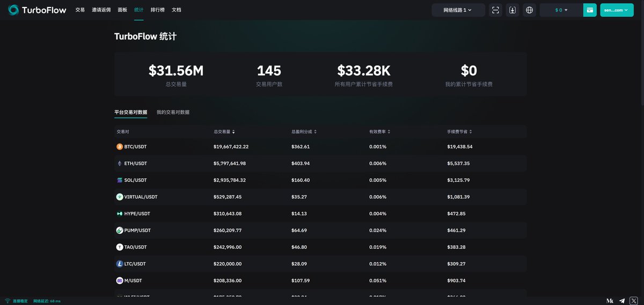This screenshot has width=644, height=305.
Task: Open the X (Twitter) icon in the footer
Action: click(x=634, y=301)
